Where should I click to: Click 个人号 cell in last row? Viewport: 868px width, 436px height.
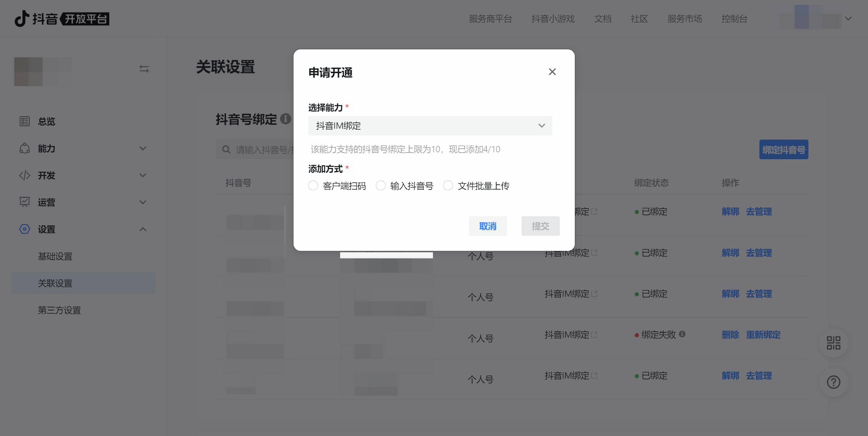(481, 379)
